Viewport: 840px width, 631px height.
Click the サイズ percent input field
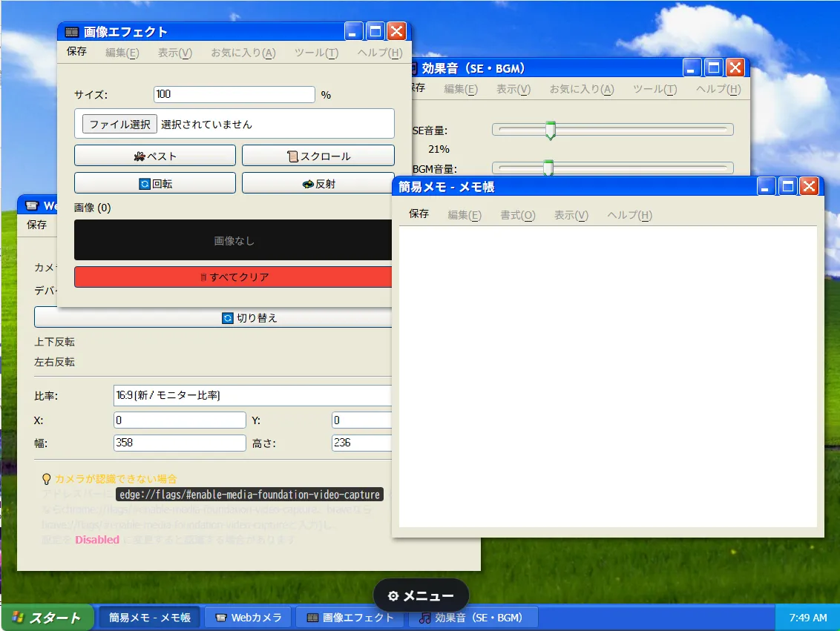tap(234, 94)
